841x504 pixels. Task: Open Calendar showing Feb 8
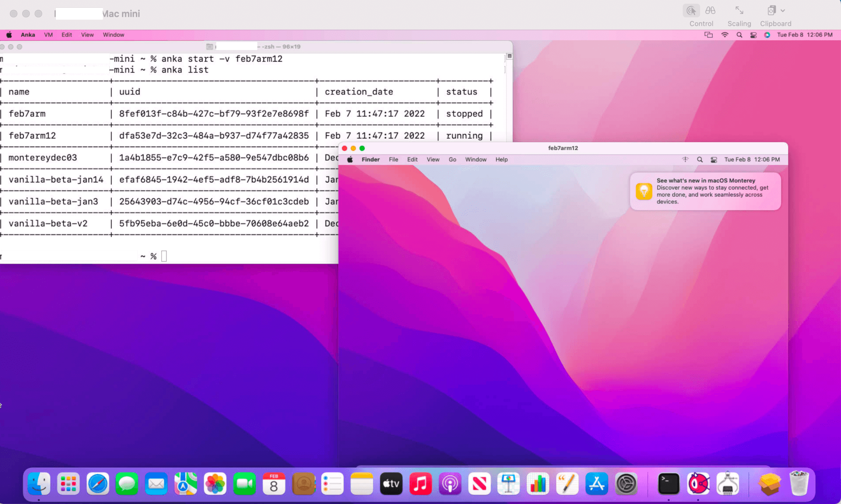[274, 483]
